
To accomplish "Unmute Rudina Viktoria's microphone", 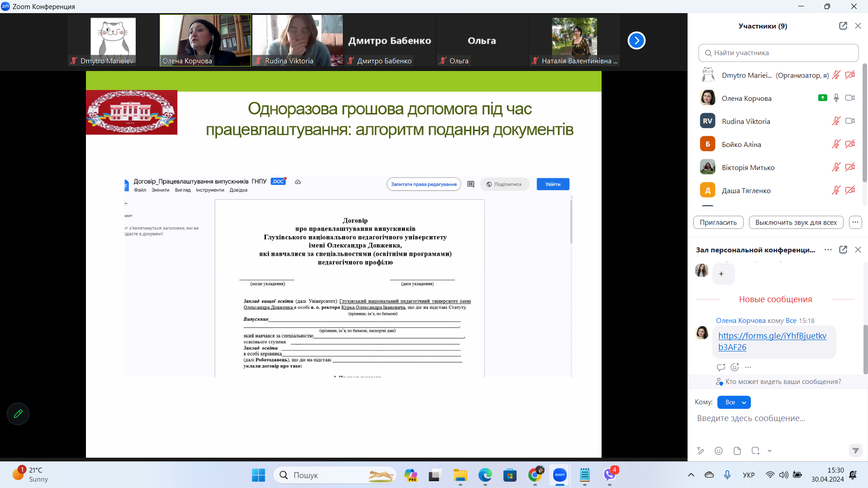I will coord(836,121).
